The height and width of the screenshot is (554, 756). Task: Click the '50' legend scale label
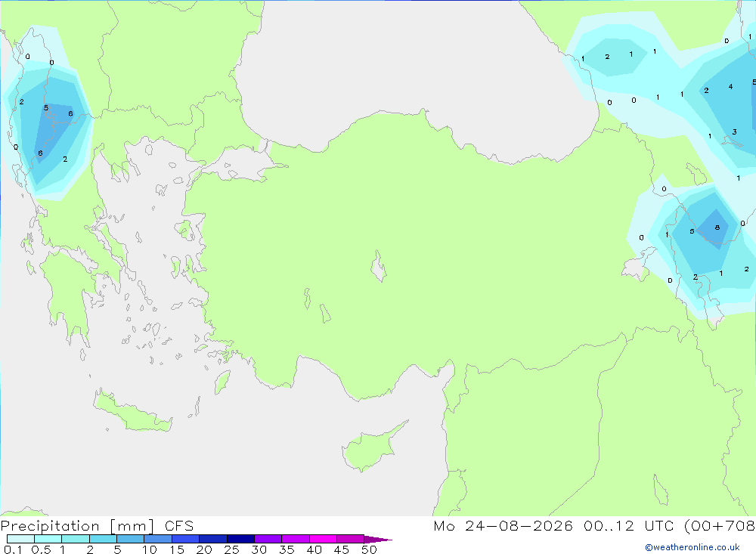click(369, 549)
